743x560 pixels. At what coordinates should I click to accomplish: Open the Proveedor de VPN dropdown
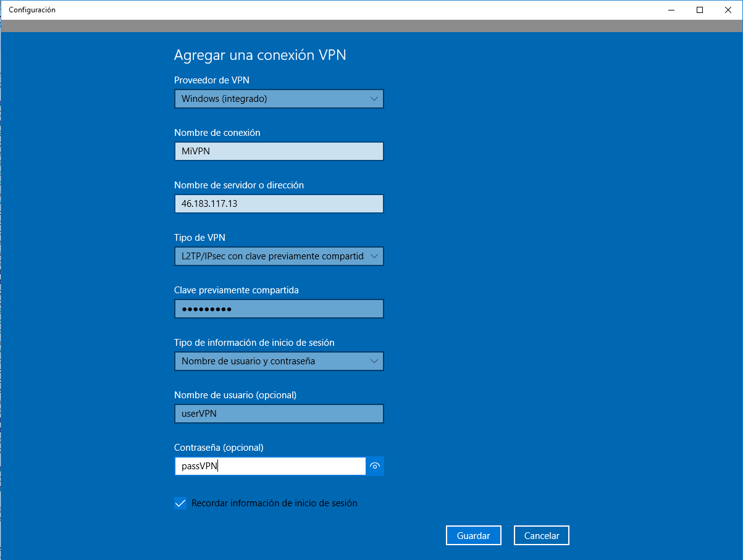tap(279, 99)
